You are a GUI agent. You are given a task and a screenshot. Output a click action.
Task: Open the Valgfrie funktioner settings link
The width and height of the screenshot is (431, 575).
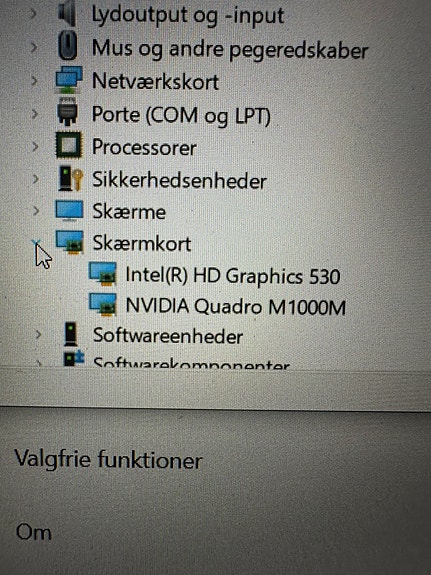coord(108,459)
